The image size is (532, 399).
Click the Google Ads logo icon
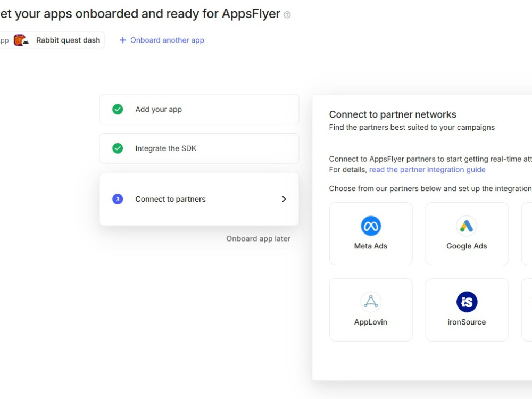pyautogui.click(x=467, y=226)
